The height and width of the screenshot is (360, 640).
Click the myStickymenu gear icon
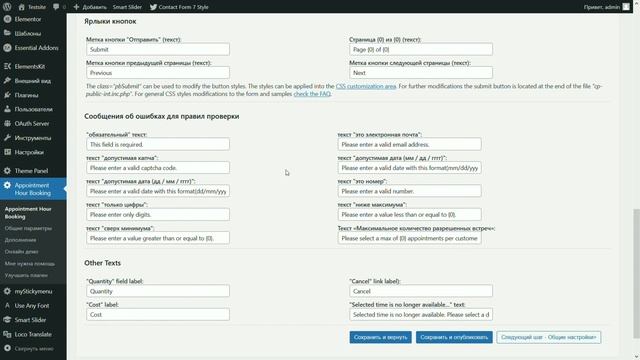[7, 291]
